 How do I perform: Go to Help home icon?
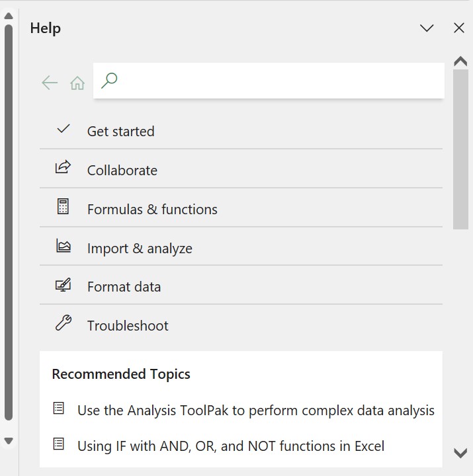(x=77, y=83)
